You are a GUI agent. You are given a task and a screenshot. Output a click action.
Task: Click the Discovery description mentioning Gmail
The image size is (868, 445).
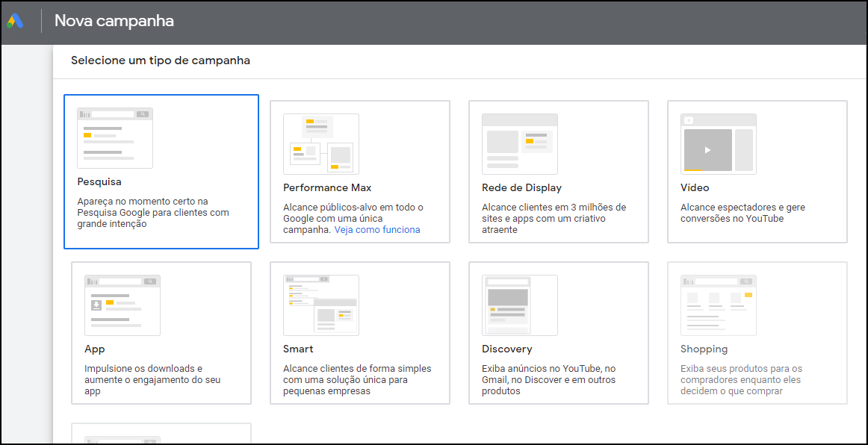tap(548, 380)
